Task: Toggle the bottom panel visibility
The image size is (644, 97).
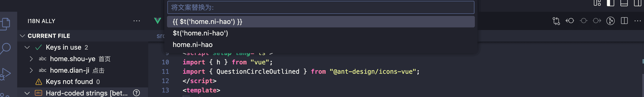Action: pyautogui.click(x=624, y=3)
